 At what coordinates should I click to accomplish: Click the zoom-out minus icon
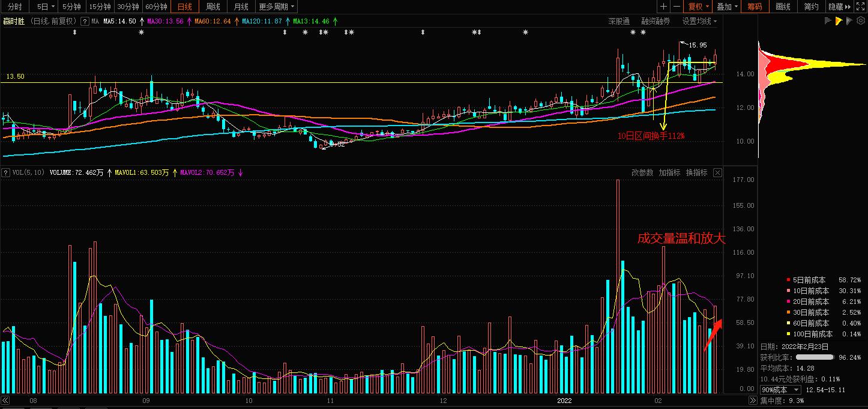coord(677,7)
